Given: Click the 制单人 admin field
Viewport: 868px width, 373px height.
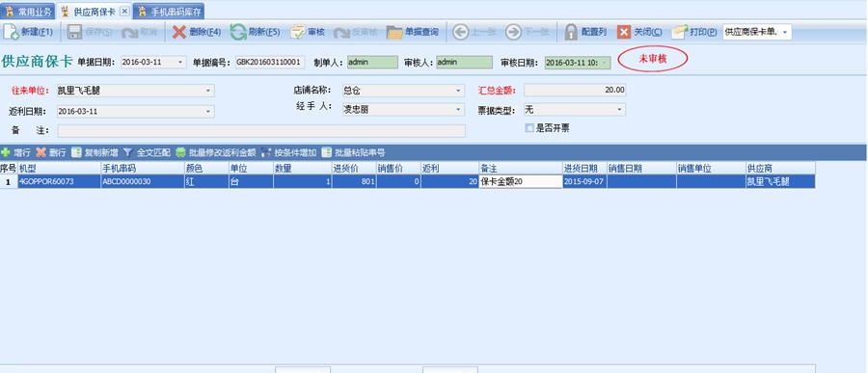Looking at the screenshot, I should click(372, 62).
